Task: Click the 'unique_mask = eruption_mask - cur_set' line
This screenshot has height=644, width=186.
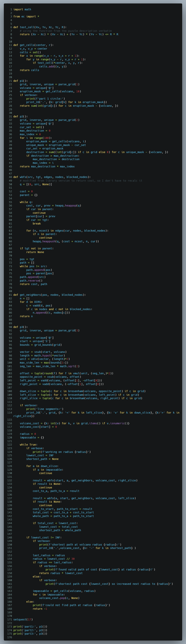Action: click(56, 145)
